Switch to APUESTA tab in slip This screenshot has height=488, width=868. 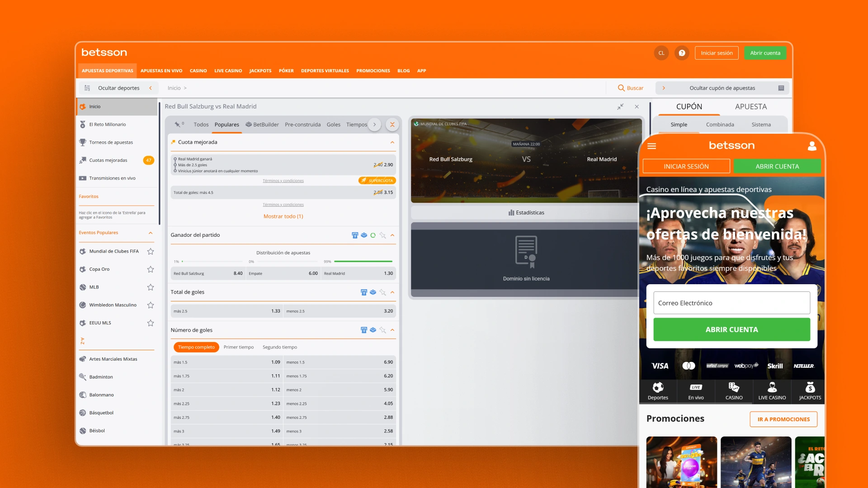point(751,107)
